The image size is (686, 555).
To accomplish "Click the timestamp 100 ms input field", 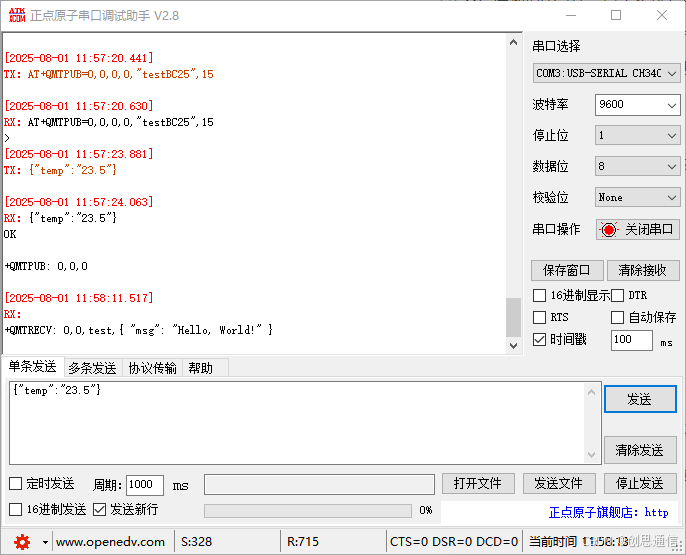I will point(632,340).
